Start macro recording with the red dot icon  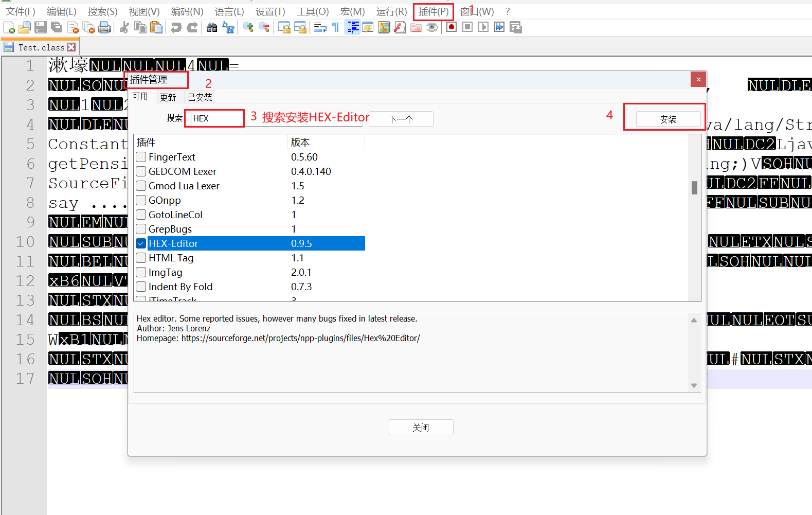[452, 27]
